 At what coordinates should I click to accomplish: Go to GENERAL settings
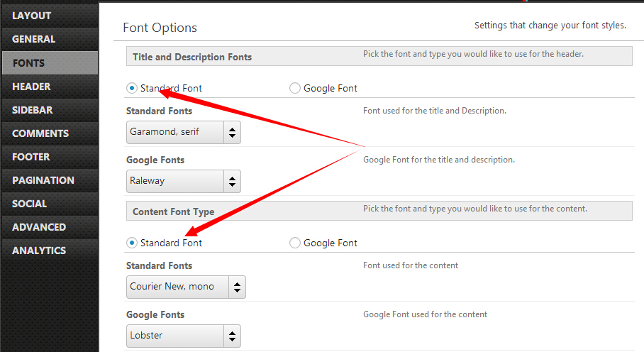[33, 39]
